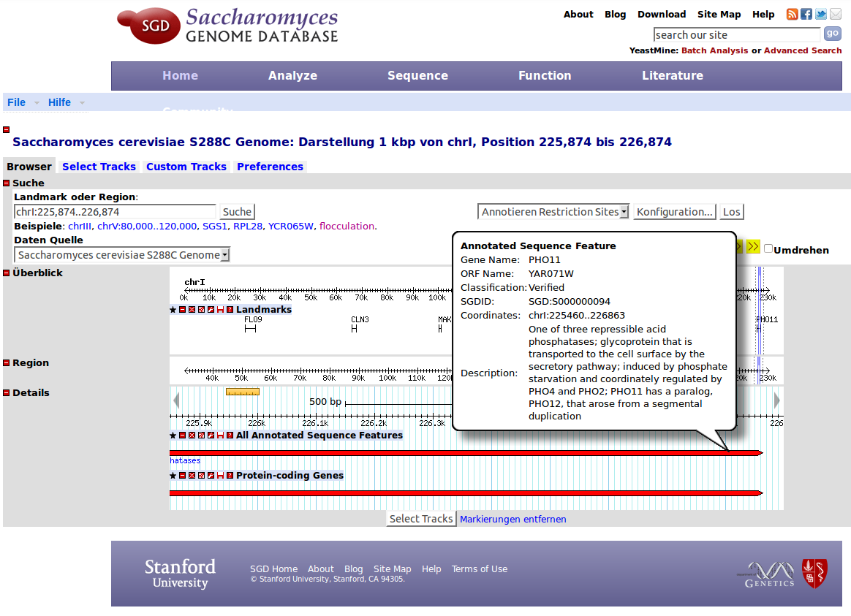Click the Suche search button
Image resolution: width=851 pixels, height=616 pixels.
pyautogui.click(x=237, y=211)
